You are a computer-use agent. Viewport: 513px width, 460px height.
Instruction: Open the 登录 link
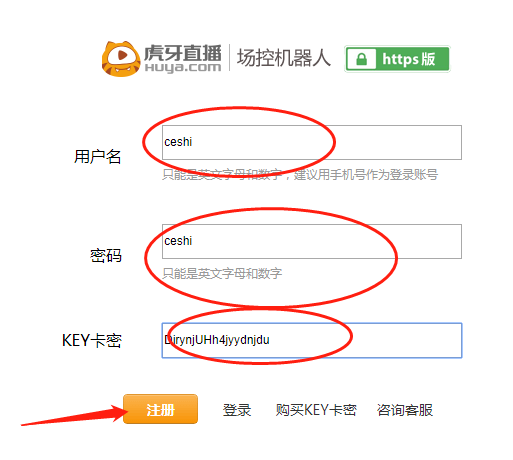pos(237,410)
